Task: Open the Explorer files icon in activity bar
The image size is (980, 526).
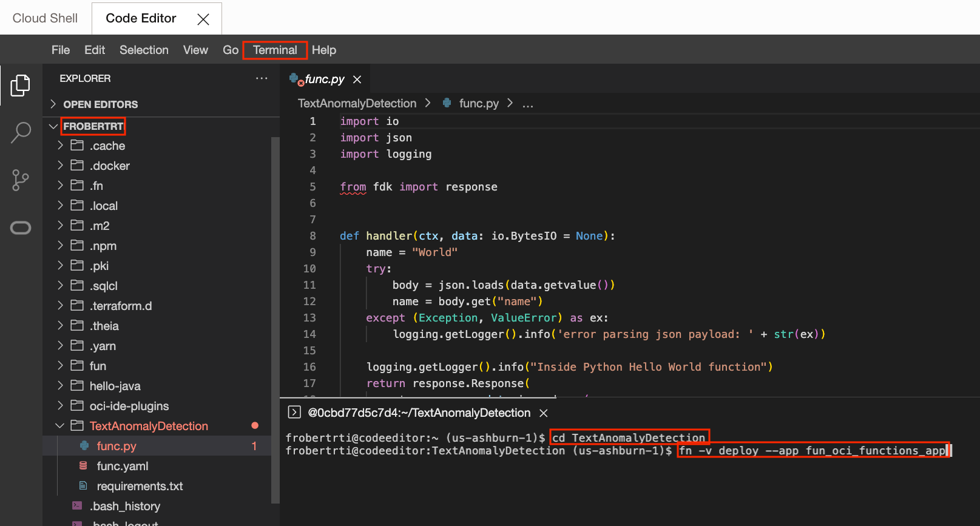Action: pyautogui.click(x=20, y=86)
